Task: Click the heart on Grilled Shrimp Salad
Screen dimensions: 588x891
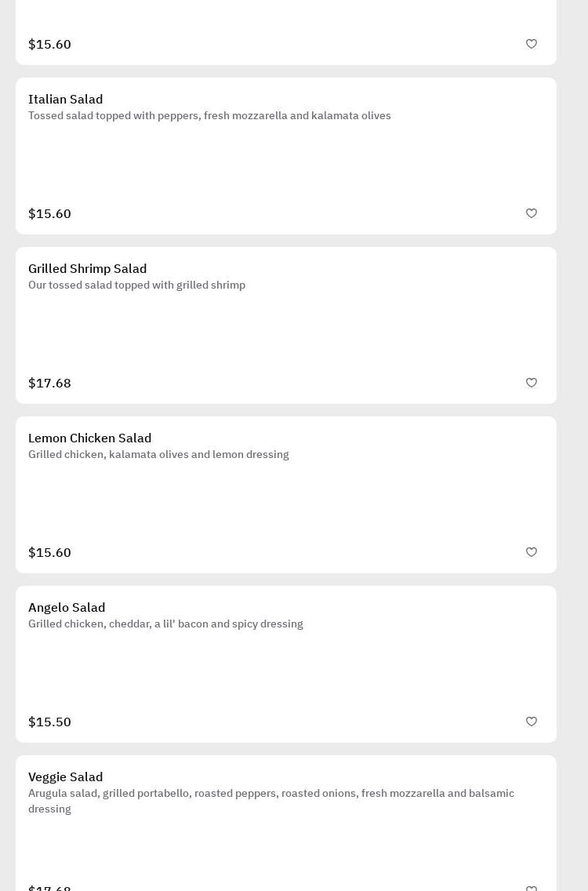Action: point(532,383)
